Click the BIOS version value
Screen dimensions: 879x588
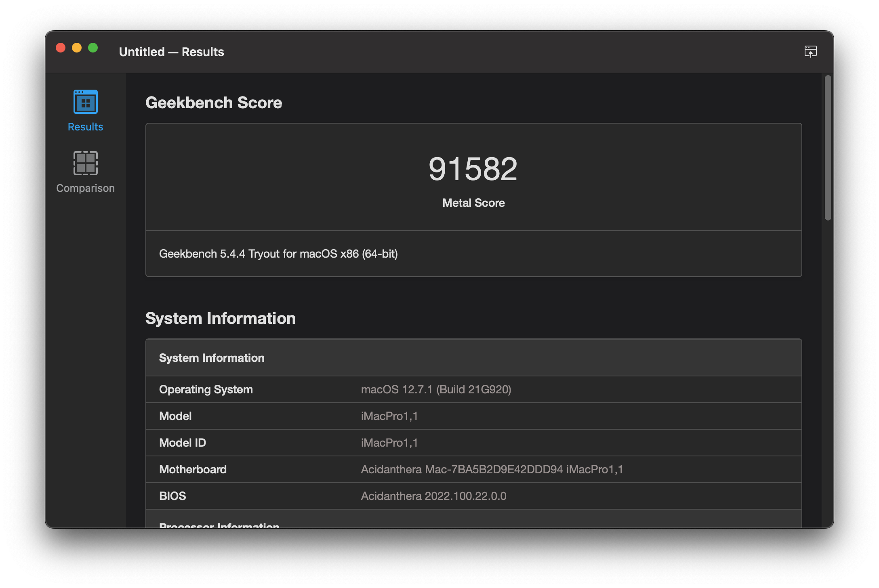[x=433, y=496]
